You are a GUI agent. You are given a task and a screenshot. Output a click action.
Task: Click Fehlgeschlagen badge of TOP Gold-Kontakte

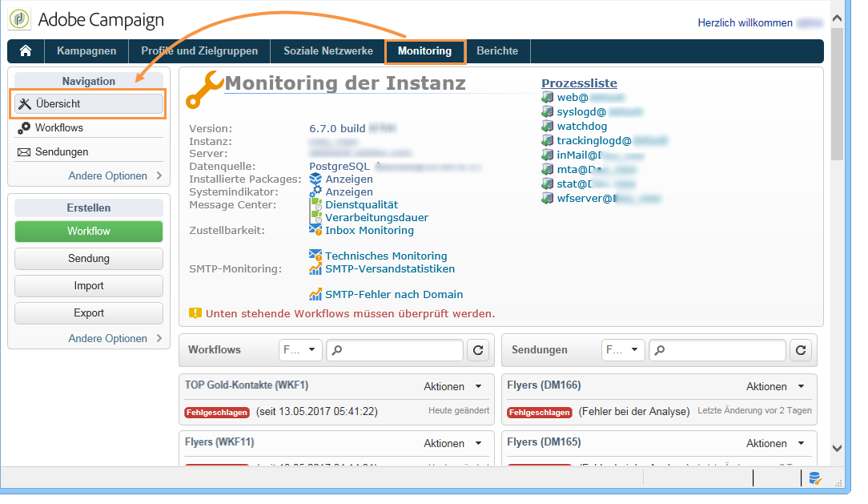coord(217,413)
